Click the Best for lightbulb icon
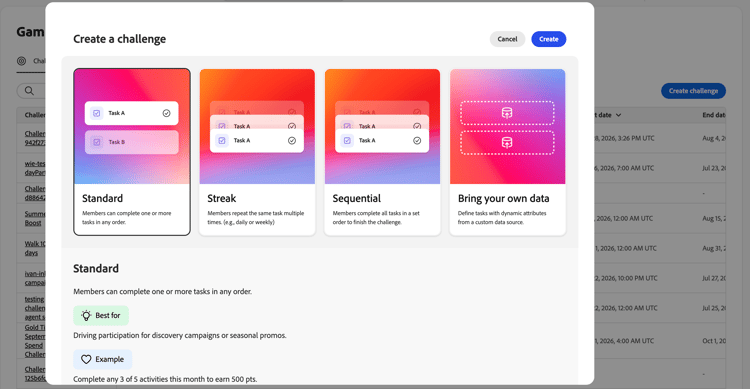 click(86, 315)
